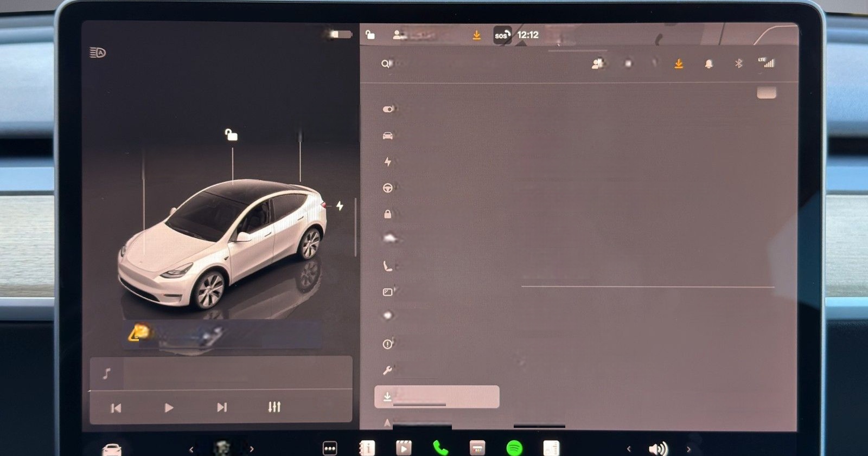
Task: Tap orange download icon in settings header
Action: [x=679, y=64]
